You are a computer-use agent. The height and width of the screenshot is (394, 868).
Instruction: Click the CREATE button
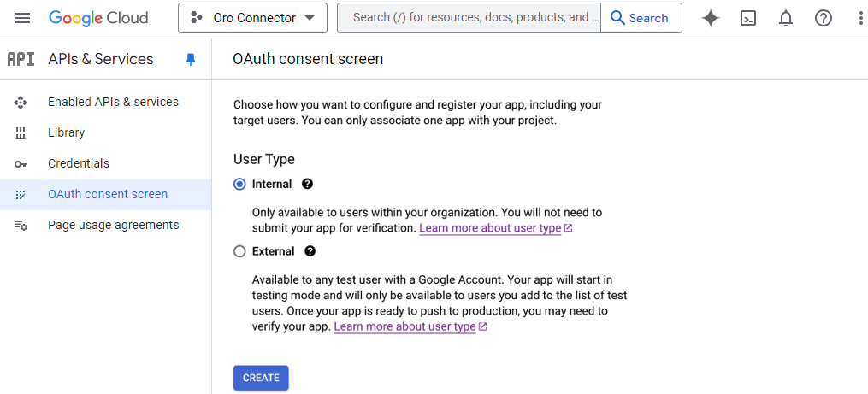pyautogui.click(x=261, y=378)
